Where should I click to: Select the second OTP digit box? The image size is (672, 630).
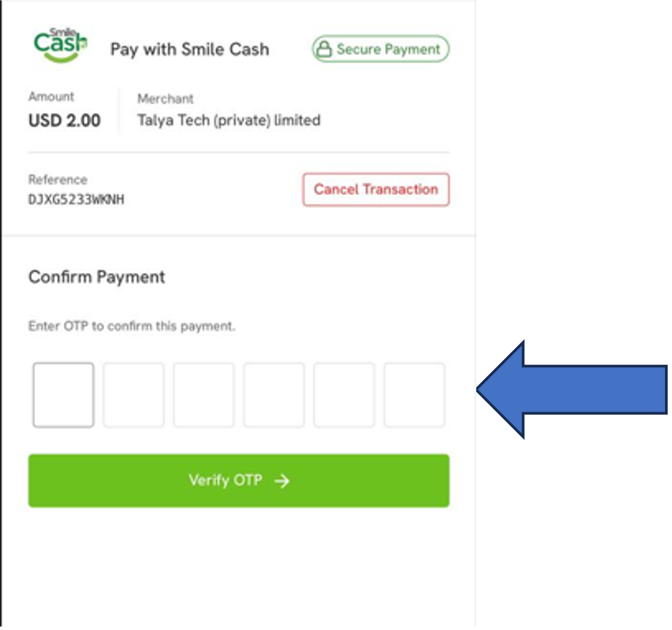coord(133,395)
